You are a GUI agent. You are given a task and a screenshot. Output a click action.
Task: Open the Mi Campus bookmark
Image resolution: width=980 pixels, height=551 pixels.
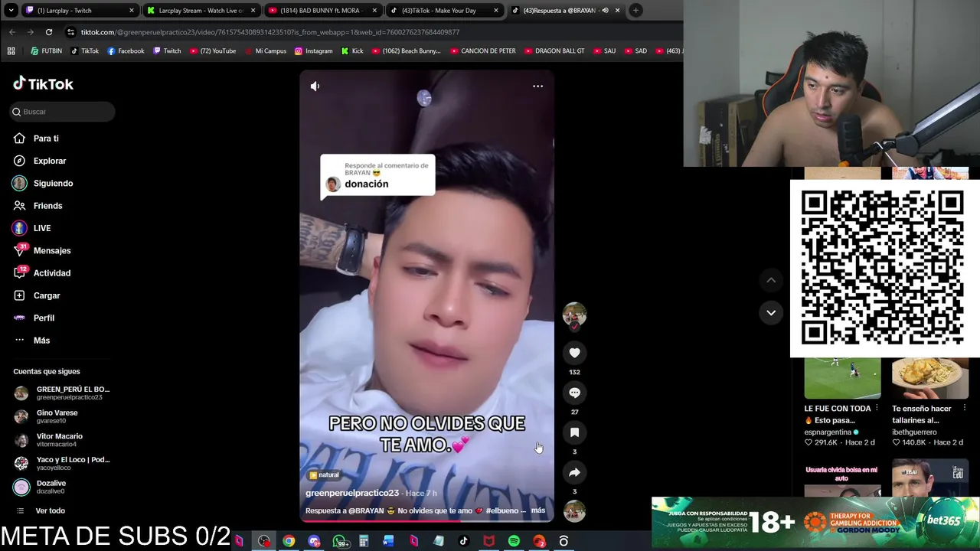265,51
